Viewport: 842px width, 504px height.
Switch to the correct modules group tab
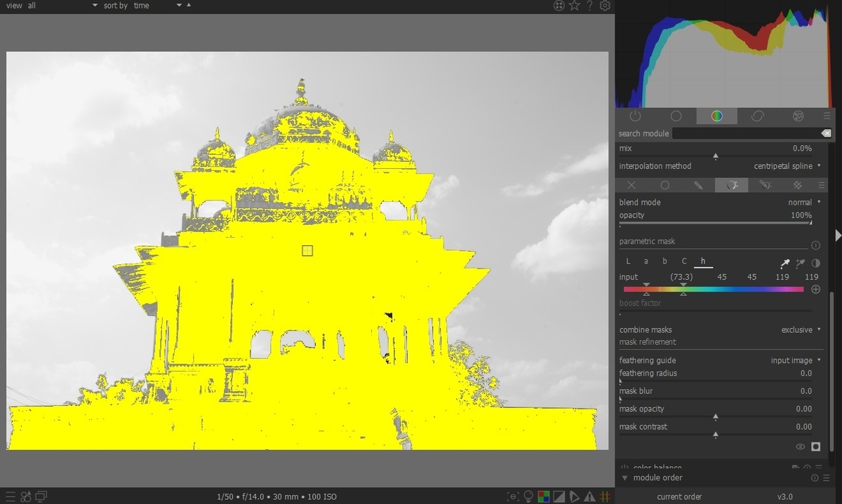coord(757,116)
